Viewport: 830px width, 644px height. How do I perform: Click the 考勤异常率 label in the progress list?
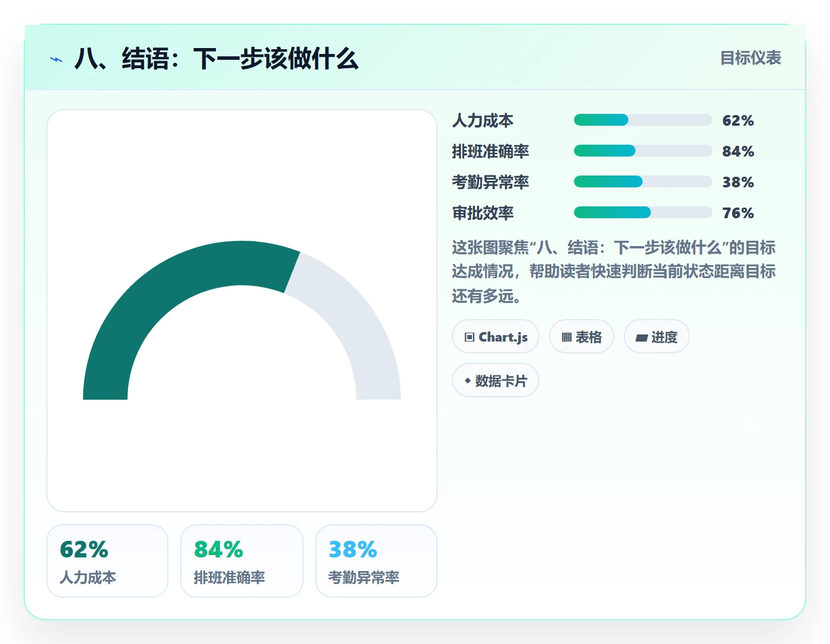490,182
